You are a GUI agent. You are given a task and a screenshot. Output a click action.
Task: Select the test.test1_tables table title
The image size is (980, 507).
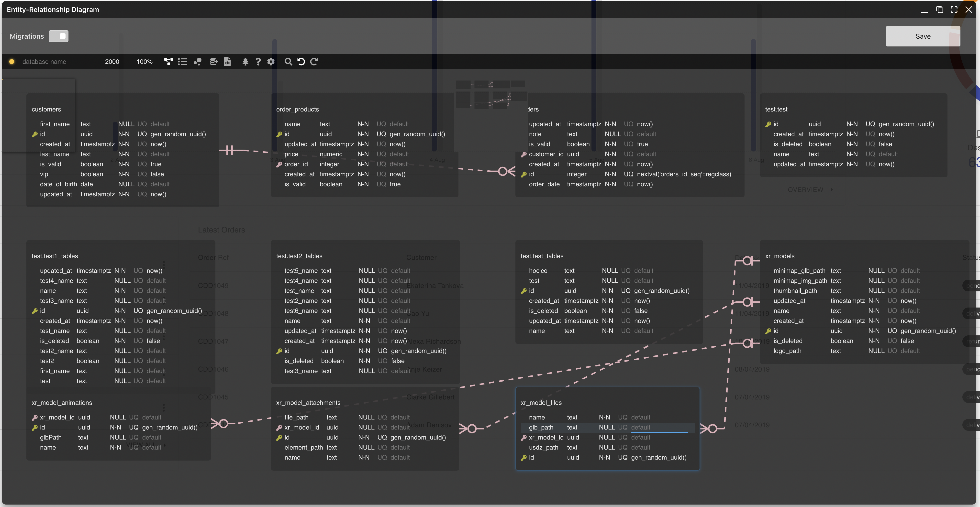(55, 256)
